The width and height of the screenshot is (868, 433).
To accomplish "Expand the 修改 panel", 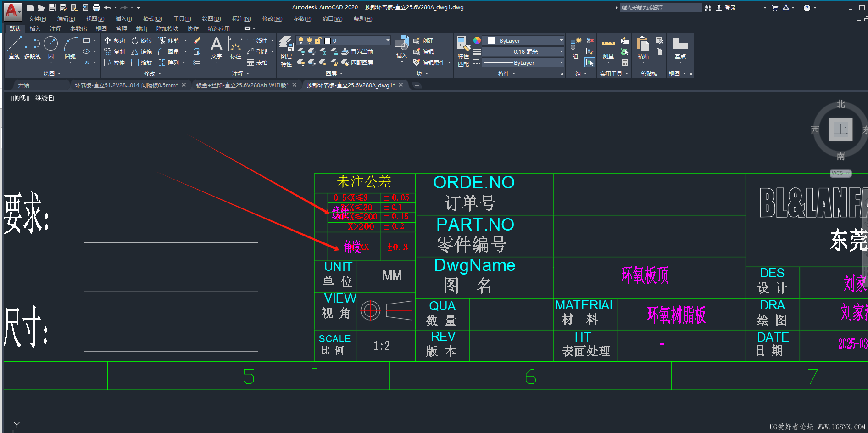I will (152, 73).
